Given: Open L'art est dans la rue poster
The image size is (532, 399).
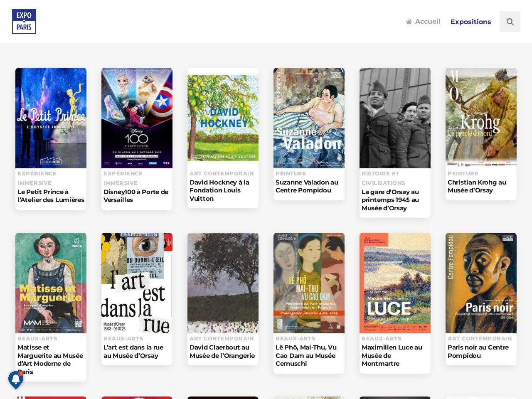Looking at the screenshot, I should click(x=137, y=283).
